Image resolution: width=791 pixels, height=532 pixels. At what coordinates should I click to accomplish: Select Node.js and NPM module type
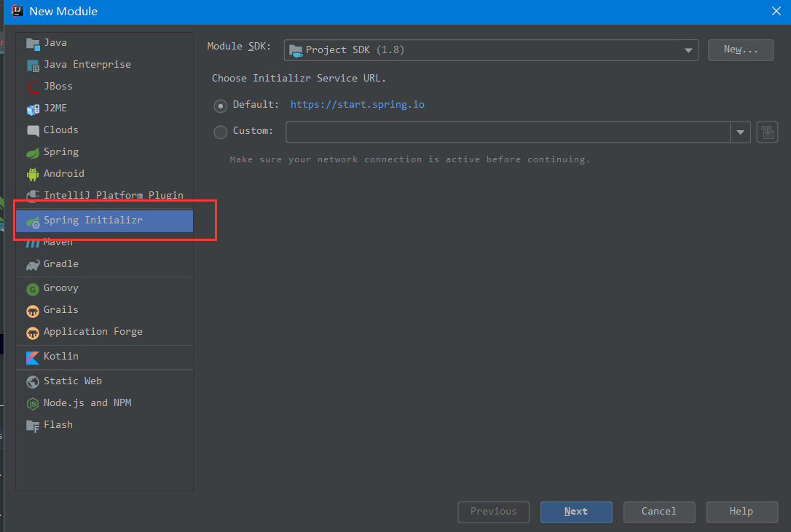(x=104, y=403)
